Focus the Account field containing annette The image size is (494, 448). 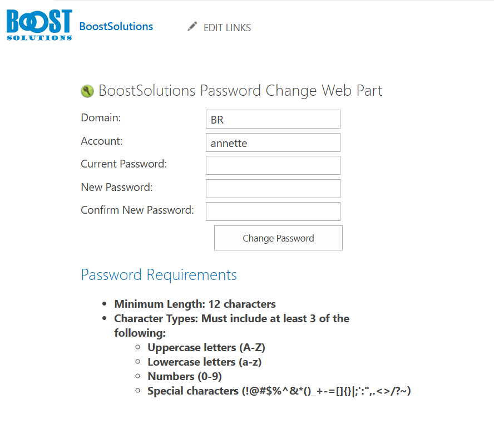click(x=273, y=142)
